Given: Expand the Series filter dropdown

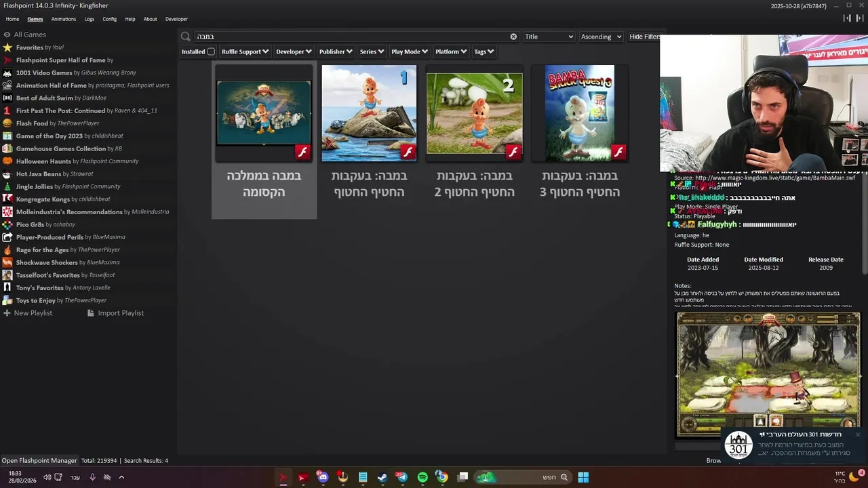Looking at the screenshot, I should coord(372,52).
